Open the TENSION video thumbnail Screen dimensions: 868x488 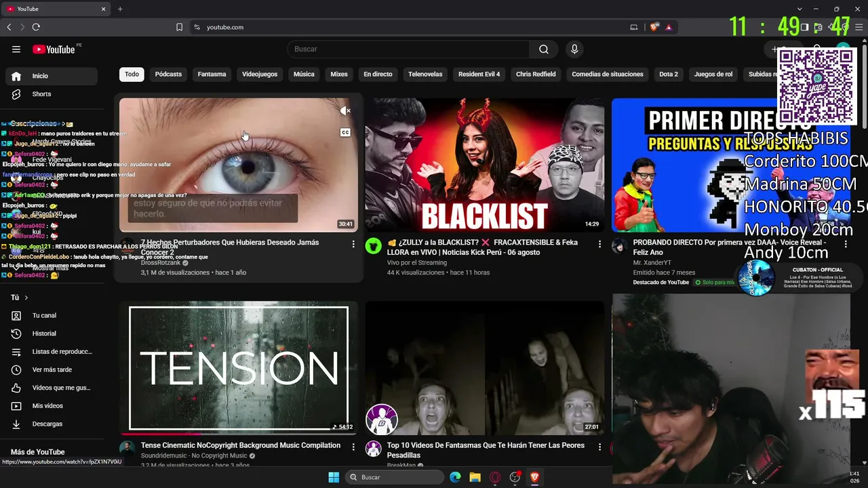(239, 367)
